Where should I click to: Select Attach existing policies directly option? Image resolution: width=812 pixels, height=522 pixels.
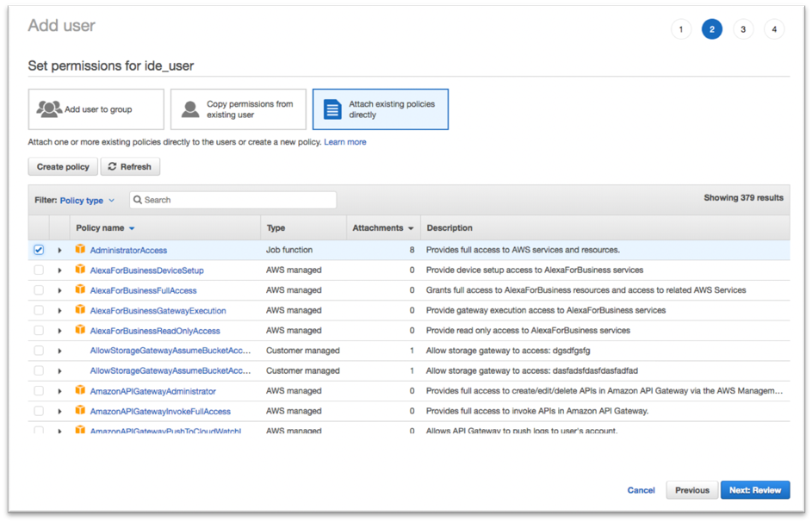pyautogui.click(x=381, y=109)
